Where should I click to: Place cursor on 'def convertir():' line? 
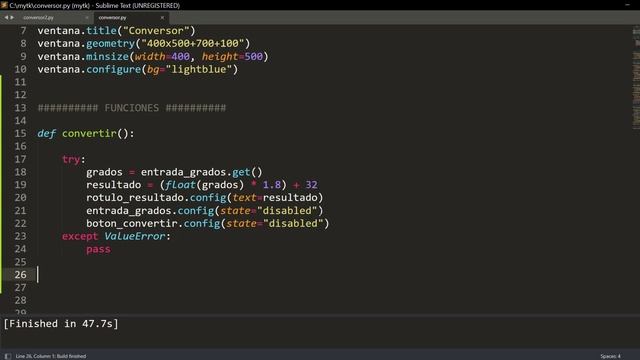point(86,133)
